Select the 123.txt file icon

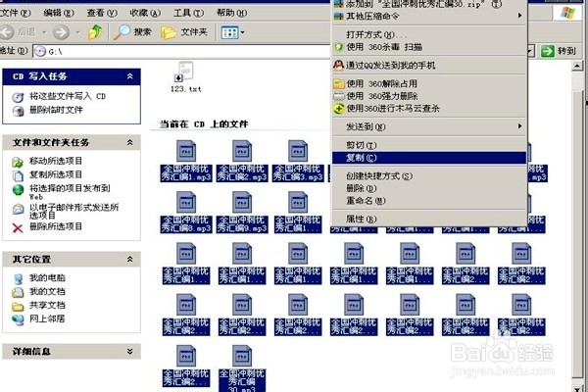point(186,72)
